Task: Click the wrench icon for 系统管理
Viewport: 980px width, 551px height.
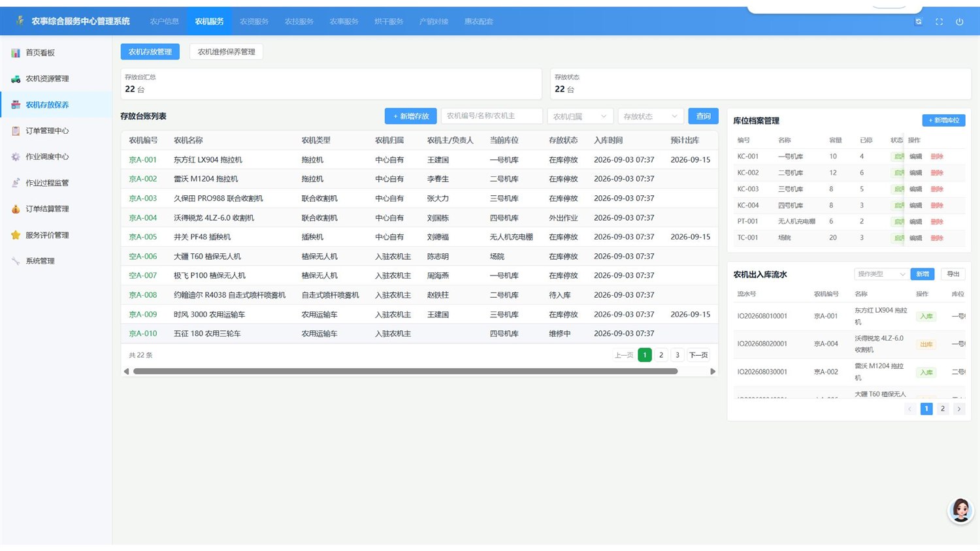Action: [16, 261]
